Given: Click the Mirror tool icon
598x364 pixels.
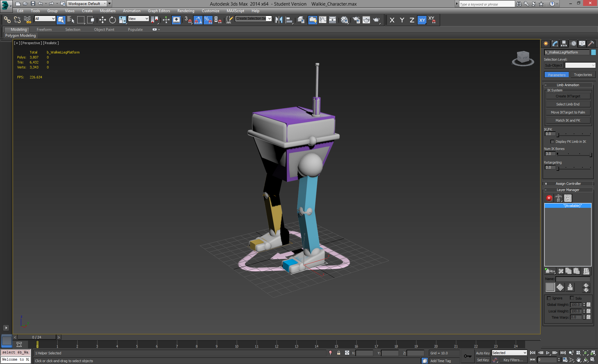Looking at the screenshot, I should point(279,20).
